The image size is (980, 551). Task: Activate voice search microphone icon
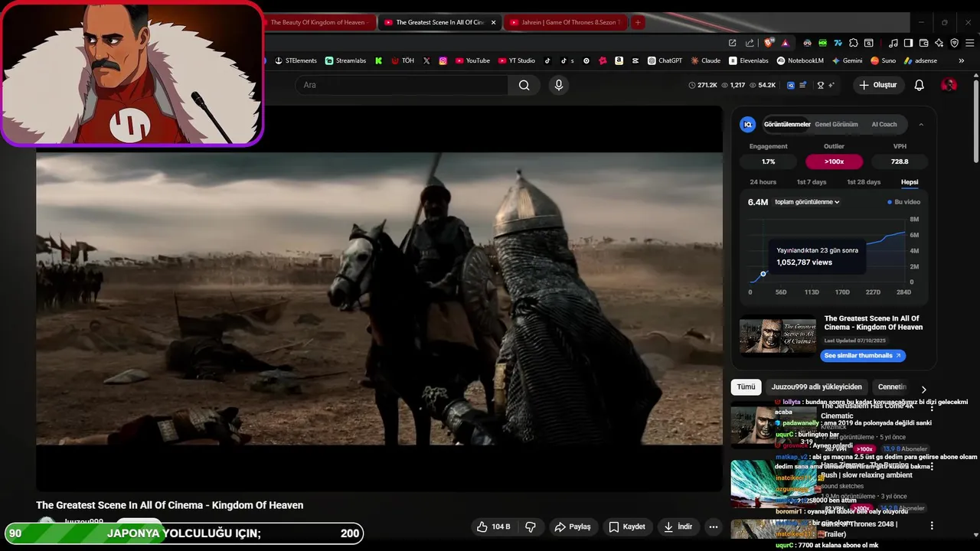[559, 85]
